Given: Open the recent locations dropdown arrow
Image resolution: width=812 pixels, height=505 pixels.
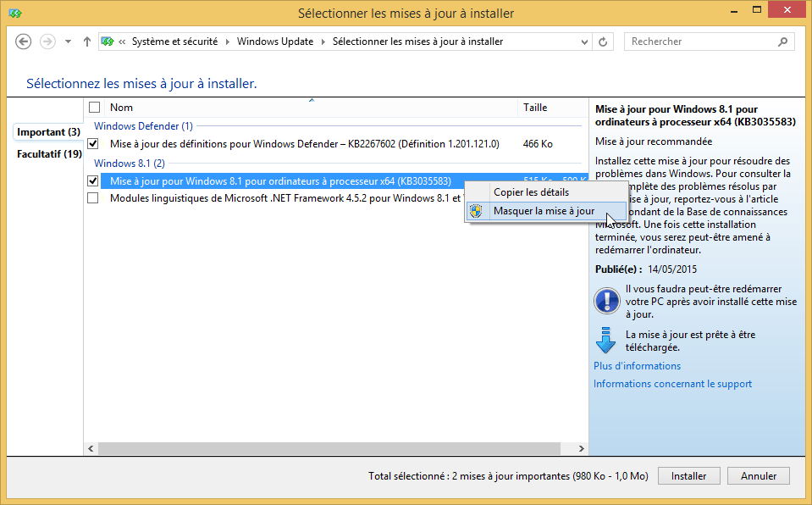Looking at the screenshot, I should point(68,42).
